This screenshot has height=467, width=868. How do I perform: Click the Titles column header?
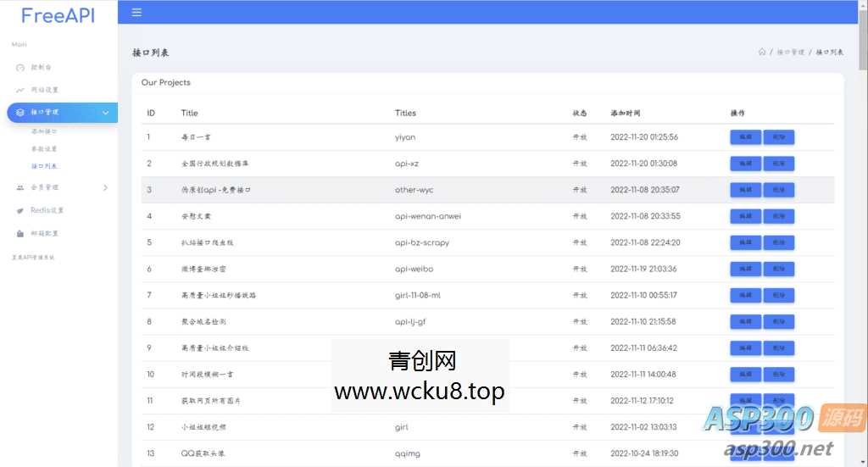(x=405, y=113)
